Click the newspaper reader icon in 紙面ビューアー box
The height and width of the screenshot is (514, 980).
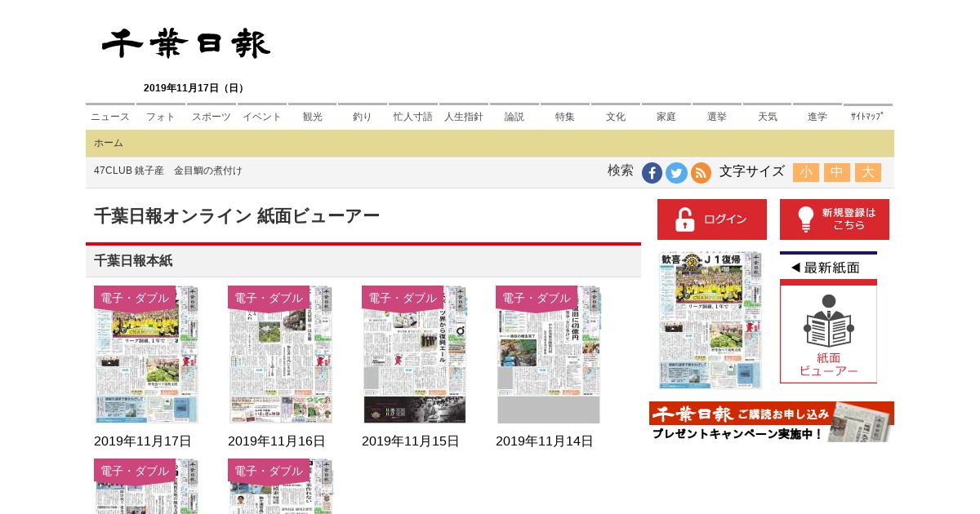[x=828, y=321]
